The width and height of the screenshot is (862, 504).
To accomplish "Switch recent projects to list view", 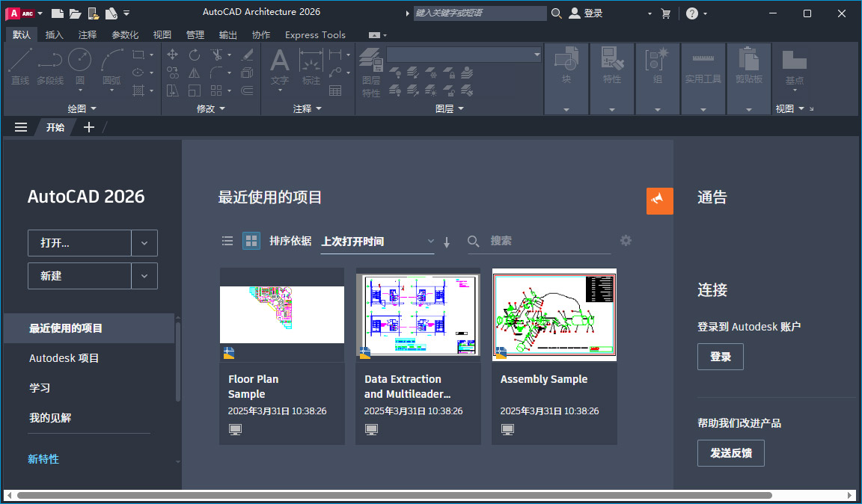I will coord(227,241).
